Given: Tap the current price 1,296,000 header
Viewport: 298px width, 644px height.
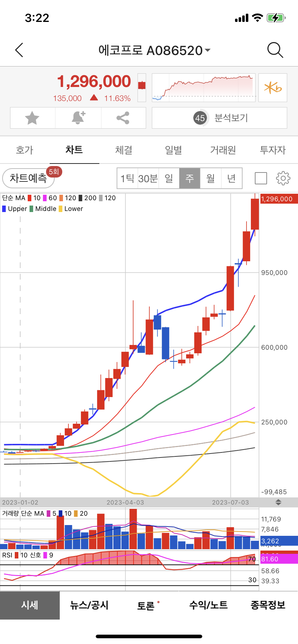Looking at the screenshot, I should 94,82.
